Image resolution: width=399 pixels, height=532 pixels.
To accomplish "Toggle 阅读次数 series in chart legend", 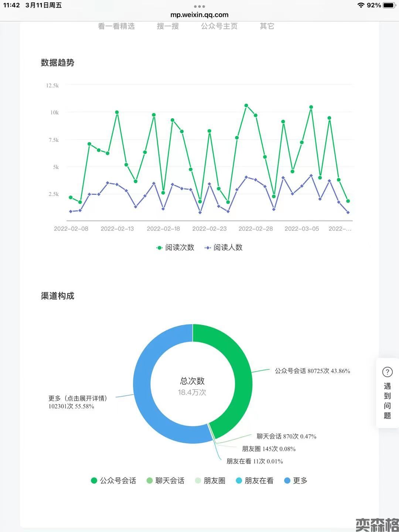I will point(175,248).
